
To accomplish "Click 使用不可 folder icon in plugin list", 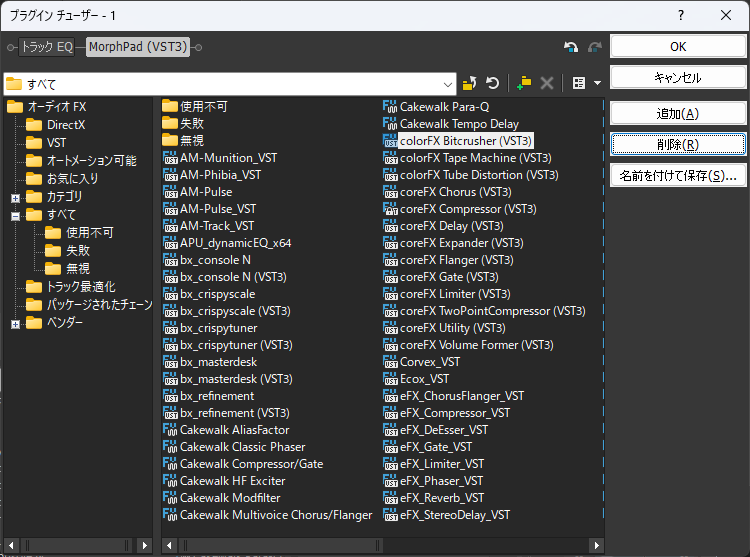I will [170, 106].
